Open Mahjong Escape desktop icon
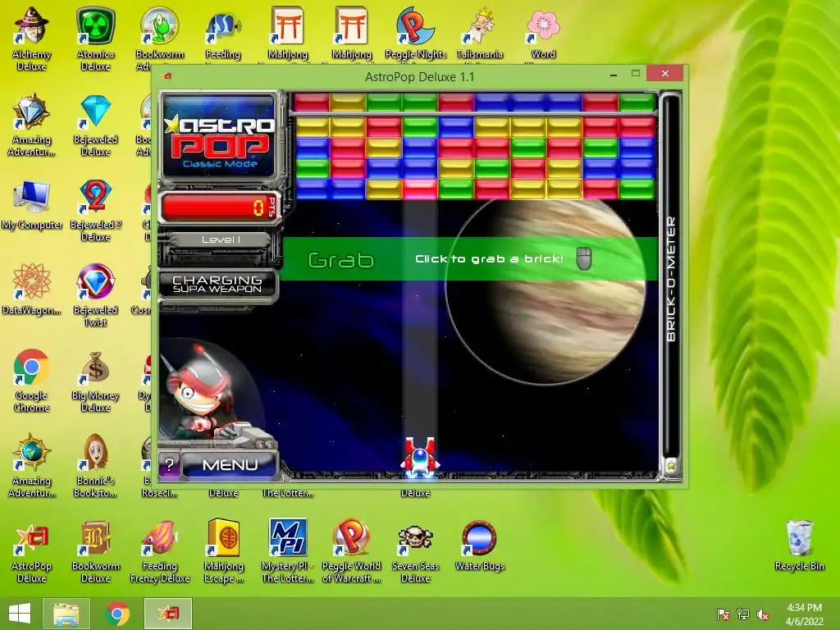Screen dimensions: 840x630 (223, 550)
